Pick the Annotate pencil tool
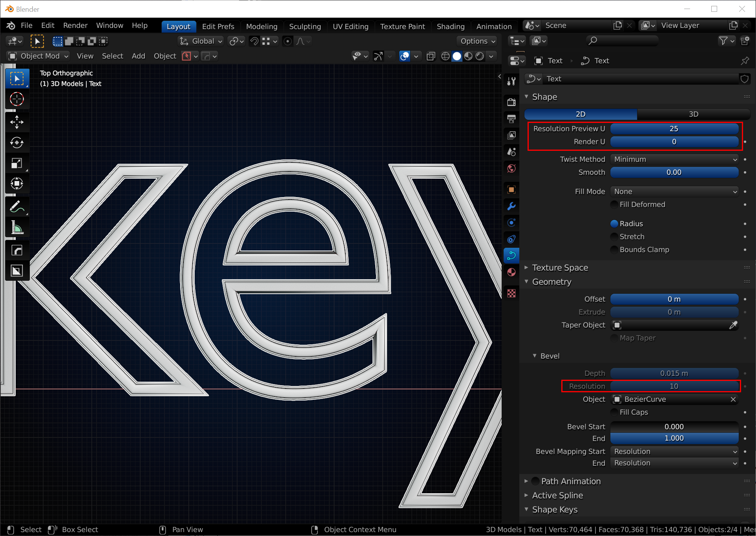This screenshot has width=756, height=536. pos(16,207)
